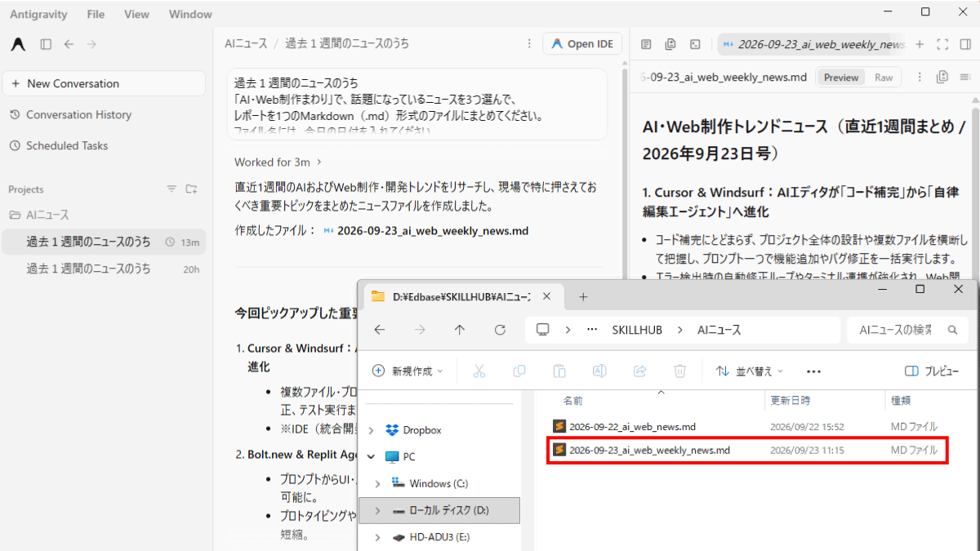Toggle the right panel layout icon
Image resolution: width=980 pixels, height=551 pixels.
pos(966,44)
